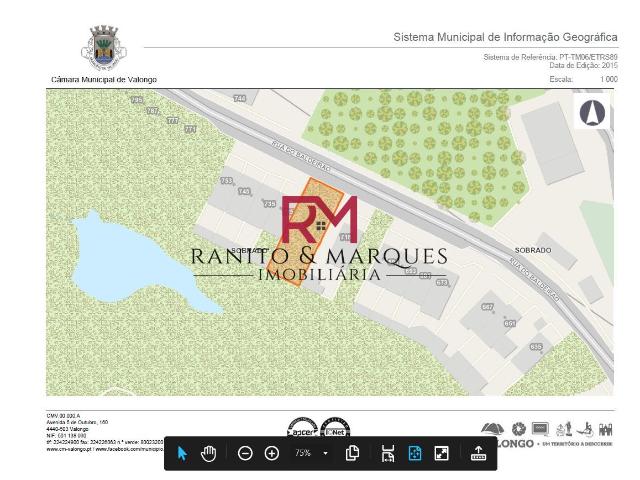
Task: Switch to the Hand pan tool
Action: tap(208, 453)
